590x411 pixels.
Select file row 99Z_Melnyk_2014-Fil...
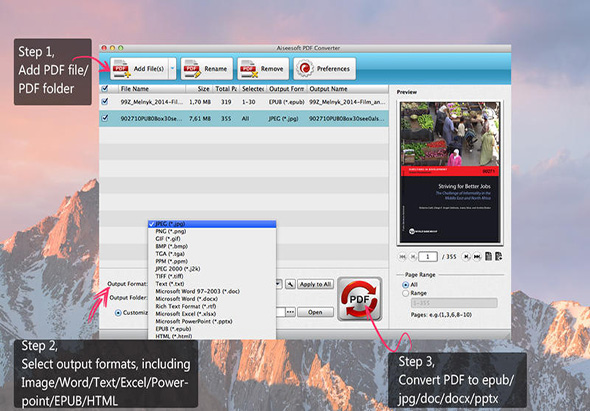[x=244, y=102]
